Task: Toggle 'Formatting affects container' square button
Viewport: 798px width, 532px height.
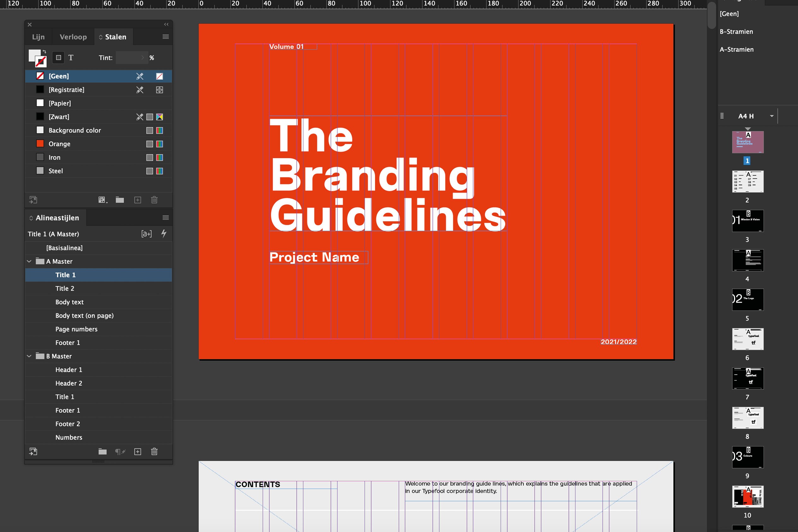Action: 58,58
